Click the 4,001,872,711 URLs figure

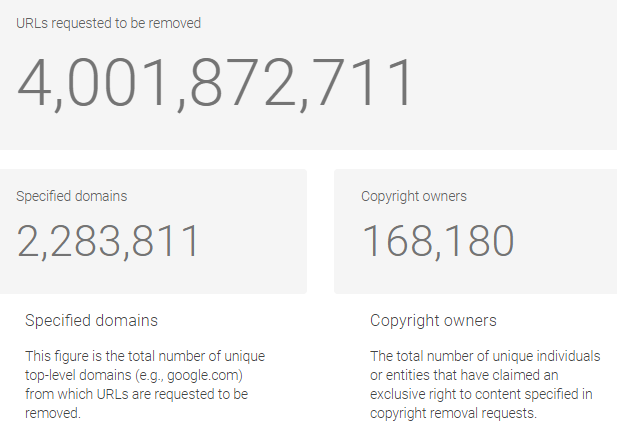pos(214,84)
